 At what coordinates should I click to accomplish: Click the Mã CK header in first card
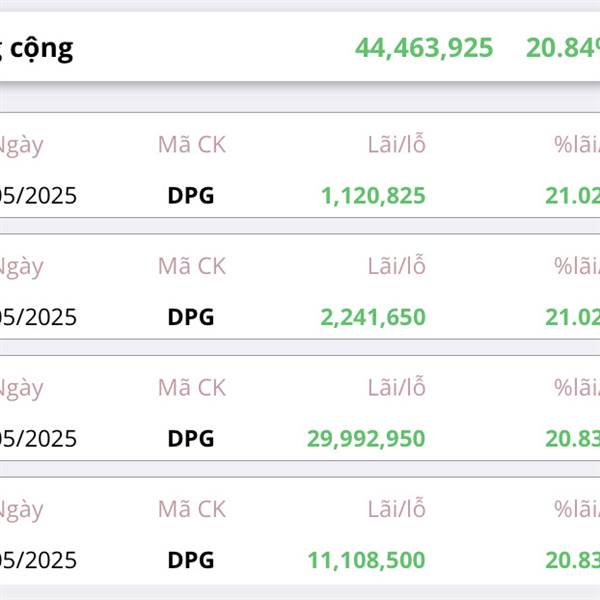[x=192, y=145]
